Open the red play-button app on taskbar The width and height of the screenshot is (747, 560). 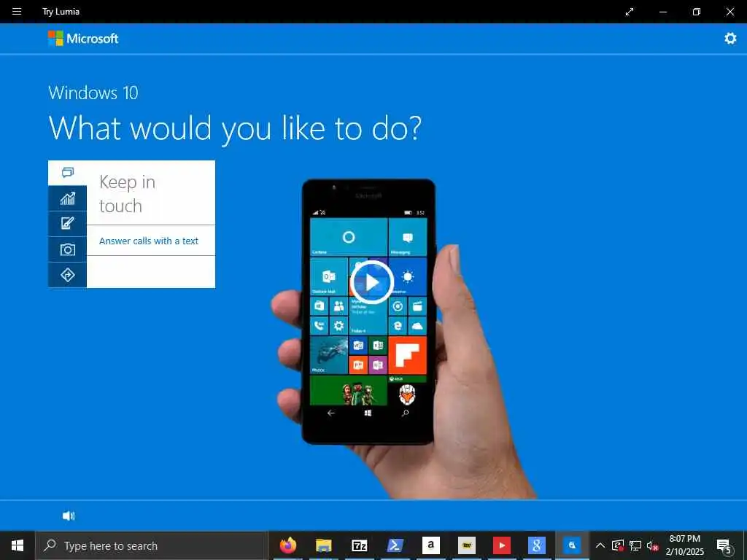click(x=501, y=545)
